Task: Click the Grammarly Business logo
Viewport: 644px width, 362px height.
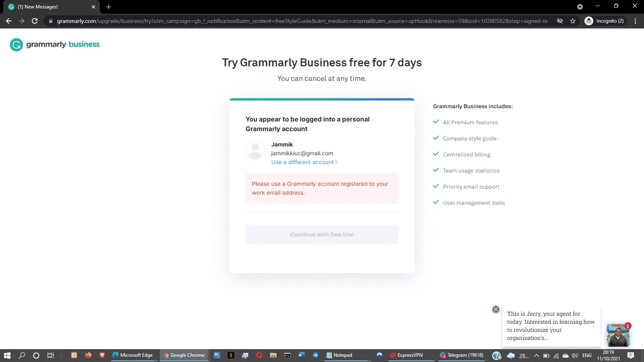Action: 55,45
